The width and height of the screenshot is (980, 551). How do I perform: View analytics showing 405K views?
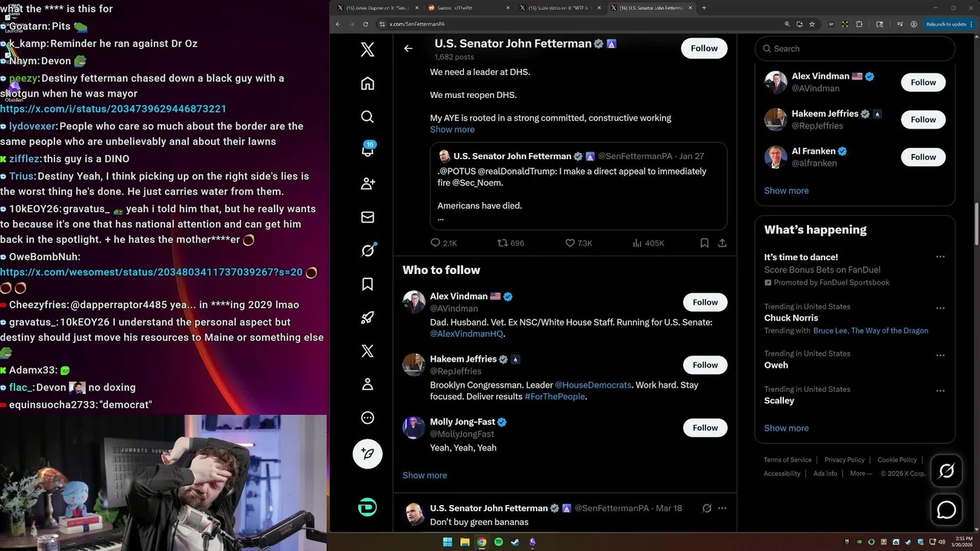(648, 243)
